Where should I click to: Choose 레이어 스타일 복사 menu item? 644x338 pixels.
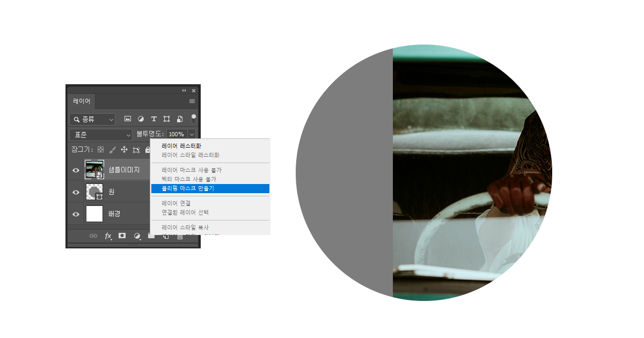click(x=185, y=227)
